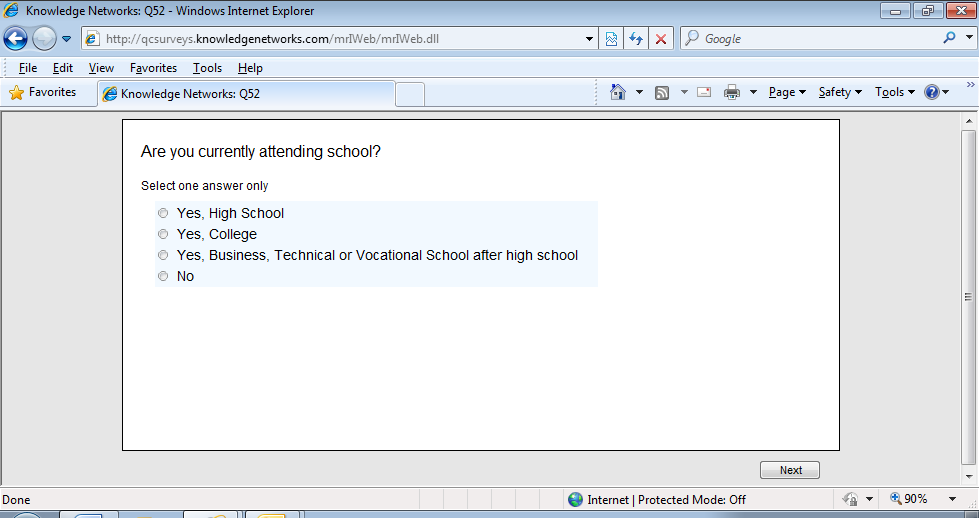Screen dimensions: 979x518
Task: Click the Next button
Action: coord(790,470)
